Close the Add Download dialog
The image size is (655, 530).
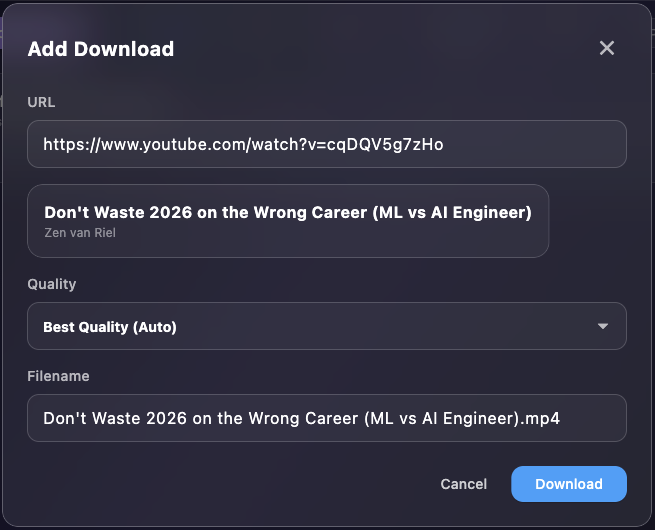click(x=606, y=48)
